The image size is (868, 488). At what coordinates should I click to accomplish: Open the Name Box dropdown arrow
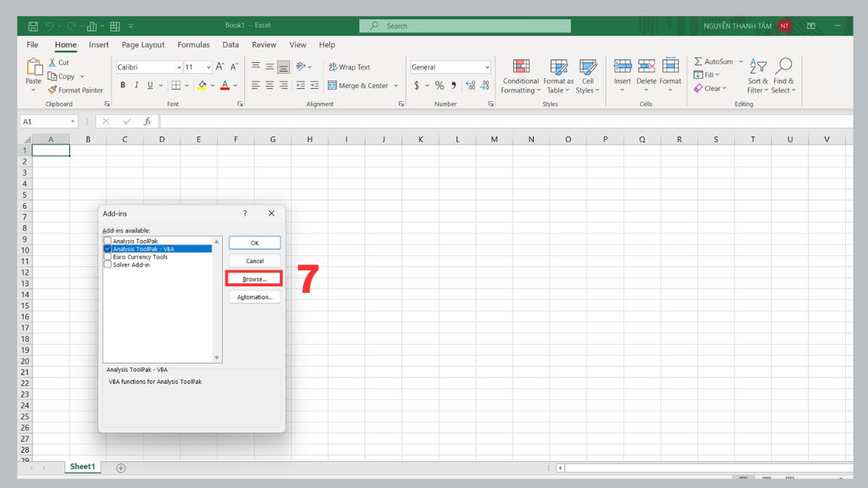click(x=73, y=121)
